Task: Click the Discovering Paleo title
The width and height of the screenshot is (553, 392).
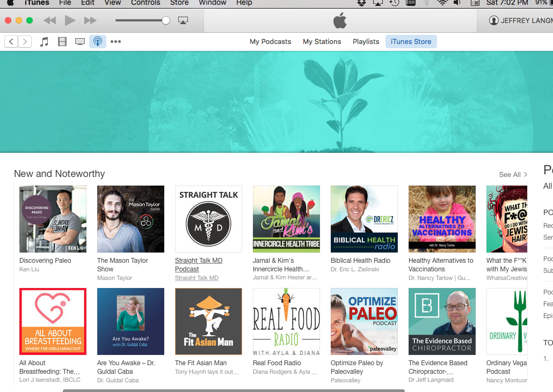Action: 45,261
